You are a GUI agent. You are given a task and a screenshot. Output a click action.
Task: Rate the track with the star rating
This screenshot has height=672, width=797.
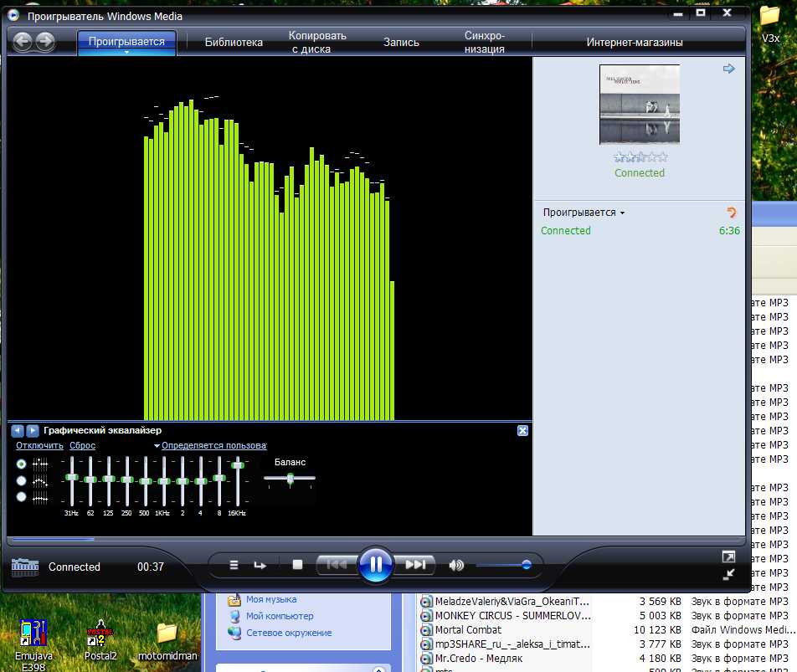pos(640,157)
